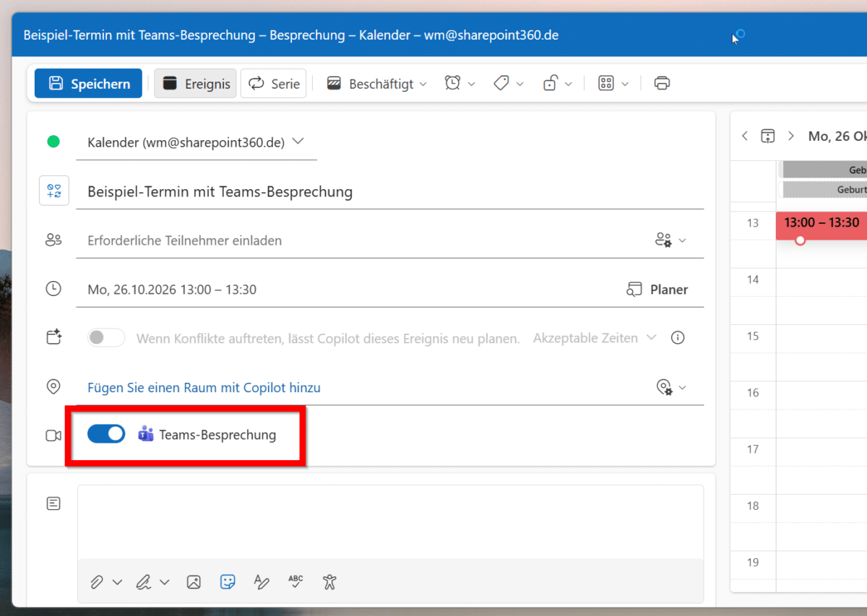Expand the lock options dropdown arrow
This screenshot has width=867, height=616.
pos(569,84)
